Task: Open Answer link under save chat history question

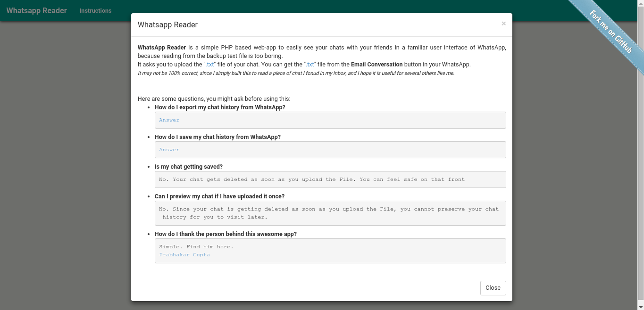Action: tap(169, 150)
